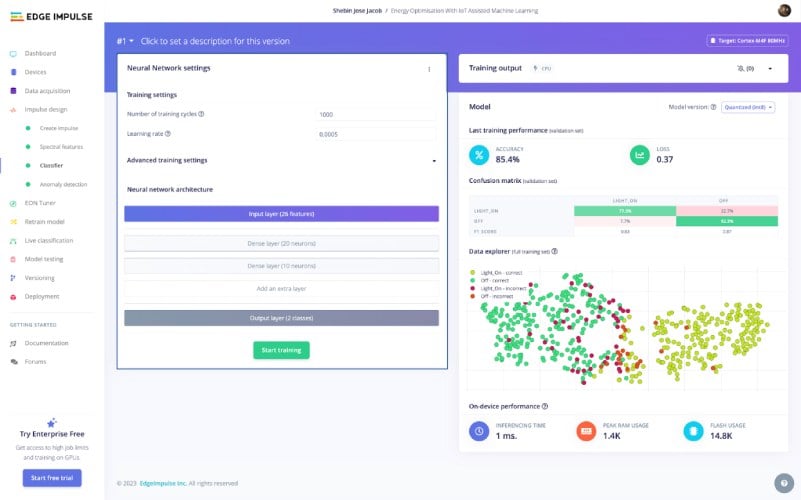Click the Devices icon in sidebar
The width and height of the screenshot is (801, 500).
[x=14, y=72]
